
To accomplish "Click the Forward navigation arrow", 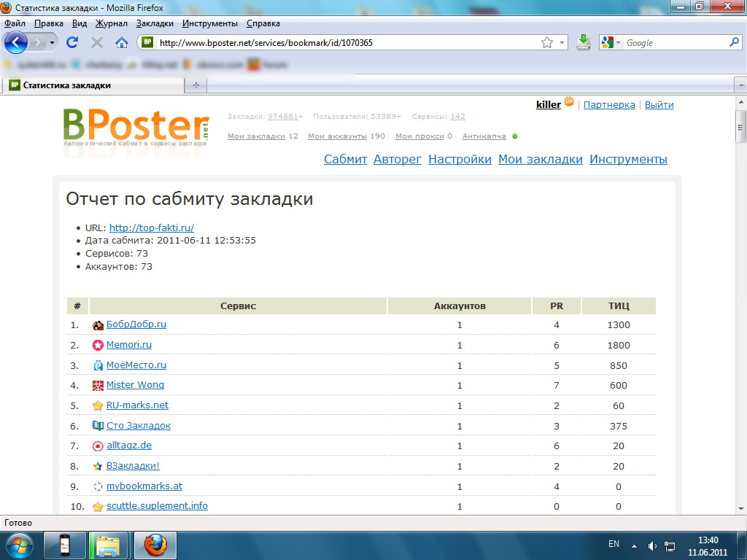I will pyautogui.click(x=38, y=43).
